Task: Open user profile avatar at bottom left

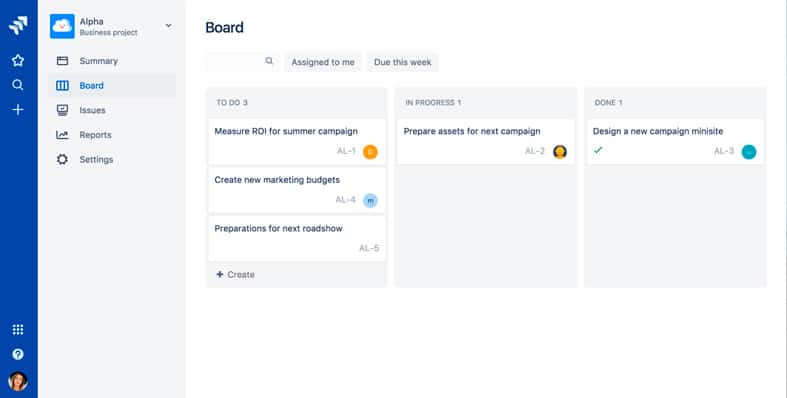Action: point(18,381)
